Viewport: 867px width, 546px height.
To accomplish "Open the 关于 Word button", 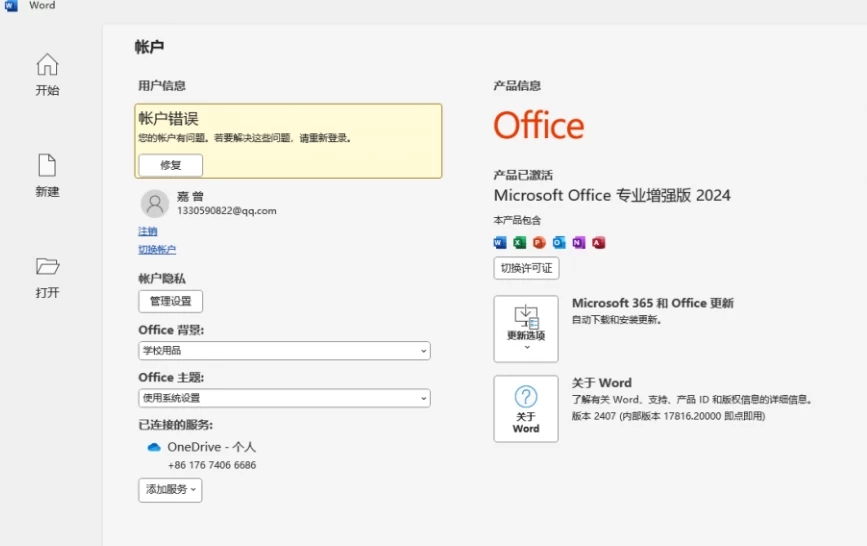I will click(526, 409).
